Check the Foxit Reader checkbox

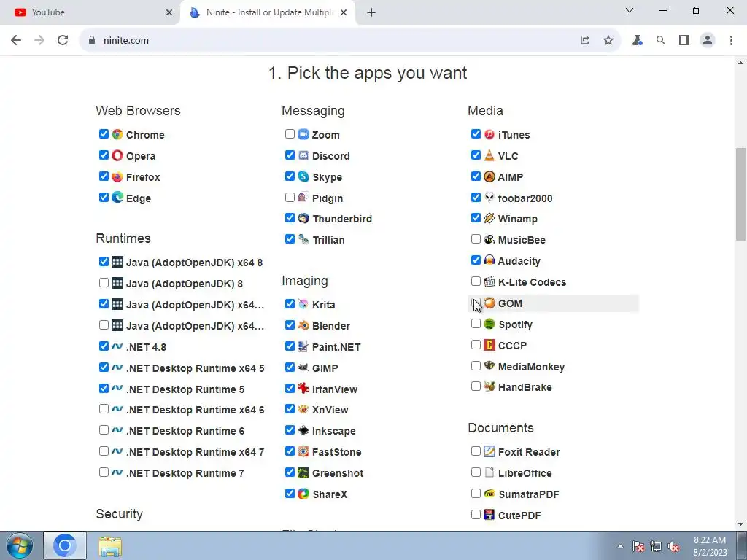coord(476,451)
